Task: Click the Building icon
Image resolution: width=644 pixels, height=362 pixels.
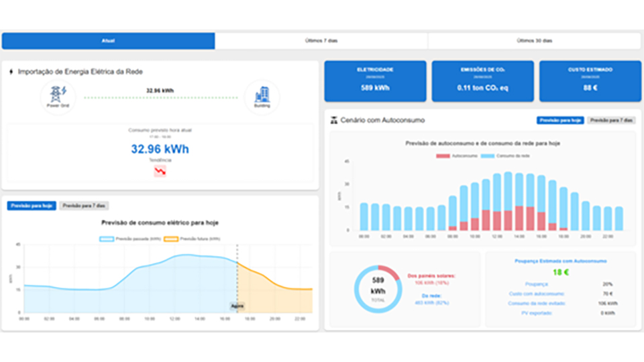Action: pyautogui.click(x=262, y=94)
